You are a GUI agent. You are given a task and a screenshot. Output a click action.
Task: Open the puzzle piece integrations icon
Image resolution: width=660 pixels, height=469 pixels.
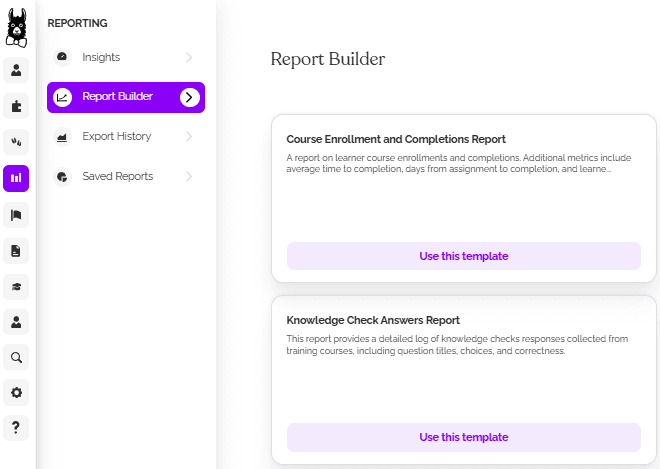click(16, 106)
